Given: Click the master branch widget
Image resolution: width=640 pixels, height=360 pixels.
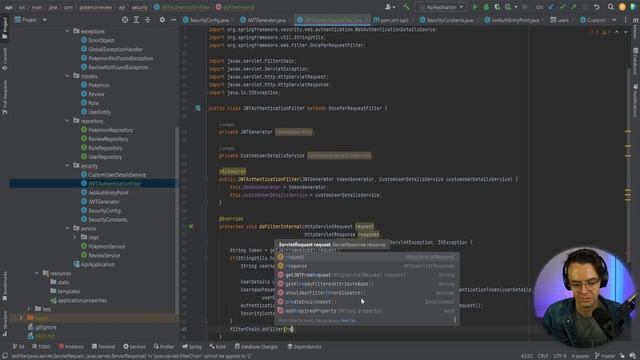Looking at the screenshot, I should coord(605,356).
